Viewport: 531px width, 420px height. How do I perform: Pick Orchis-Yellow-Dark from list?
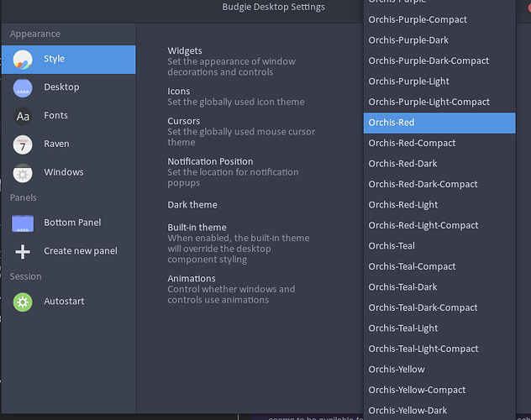point(439,411)
